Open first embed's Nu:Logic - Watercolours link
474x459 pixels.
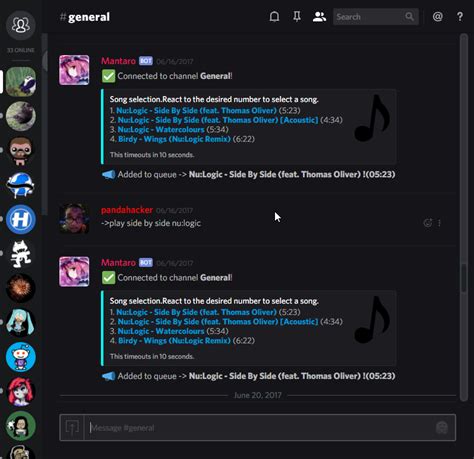click(161, 129)
